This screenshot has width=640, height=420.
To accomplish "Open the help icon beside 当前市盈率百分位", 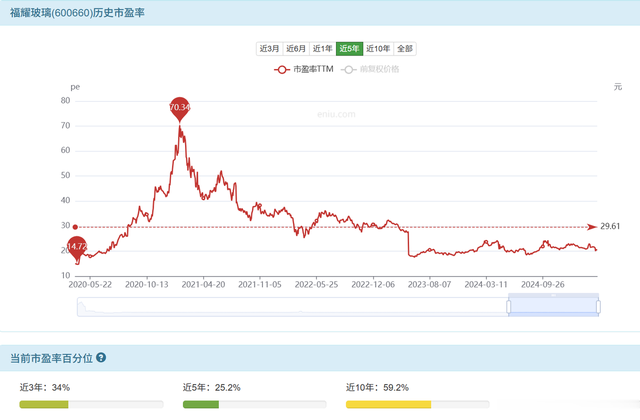I will coord(101,358).
